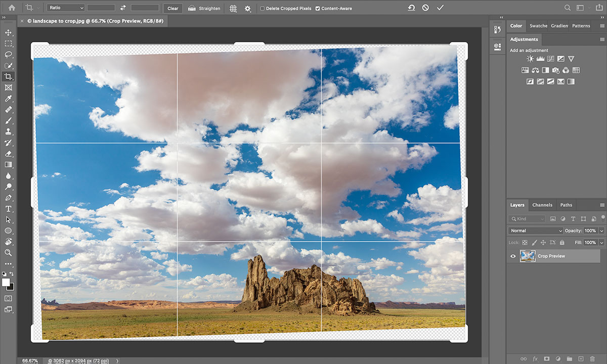Click the foreground color swatch
Image resolution: width=607 pixels, height=364 pixels.
click(6, 282)
